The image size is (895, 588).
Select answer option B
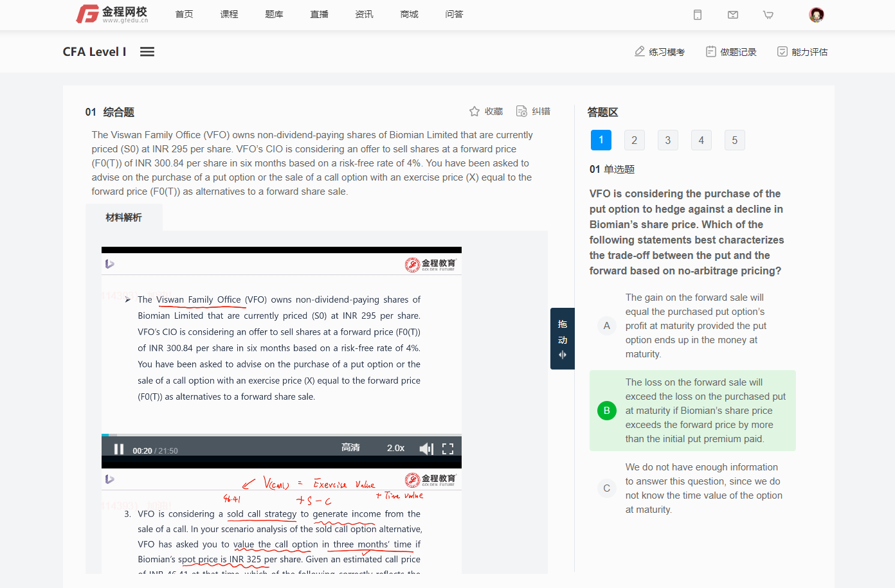(x=606, y=411)
